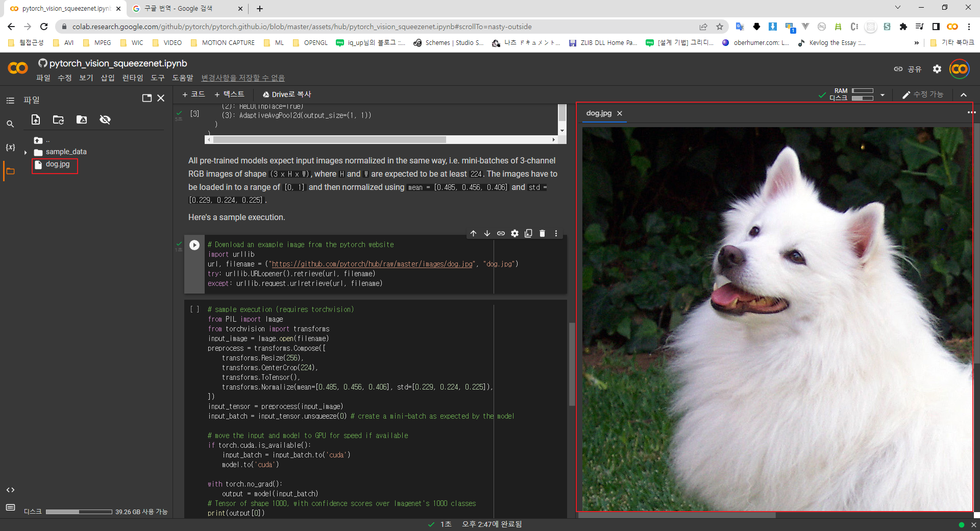
Task: Run the sample execution cell
Action: (x=194, y=309)
